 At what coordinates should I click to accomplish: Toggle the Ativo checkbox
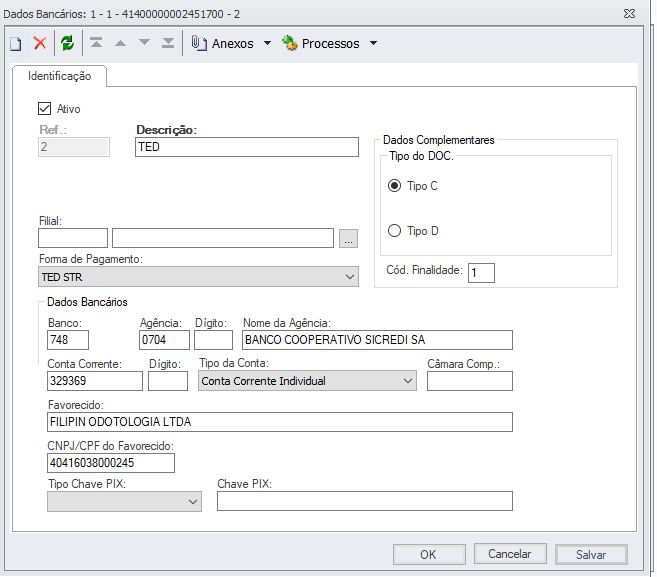tap(44, 109)
